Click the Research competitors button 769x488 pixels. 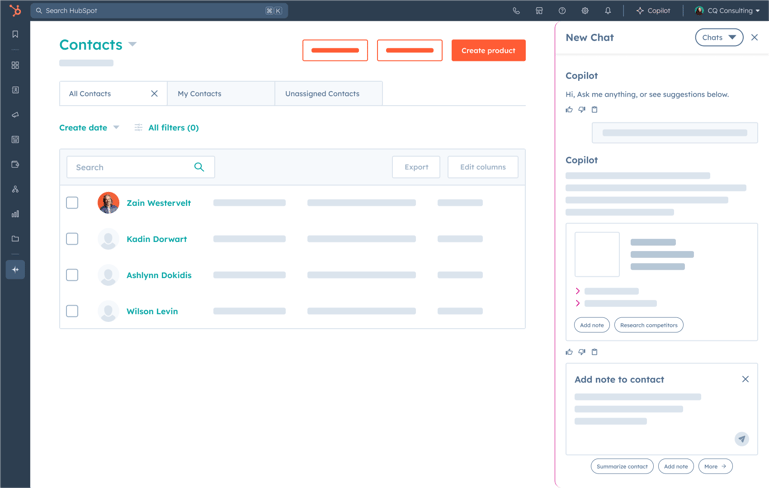pyautogui.click(x=648, y=325)
